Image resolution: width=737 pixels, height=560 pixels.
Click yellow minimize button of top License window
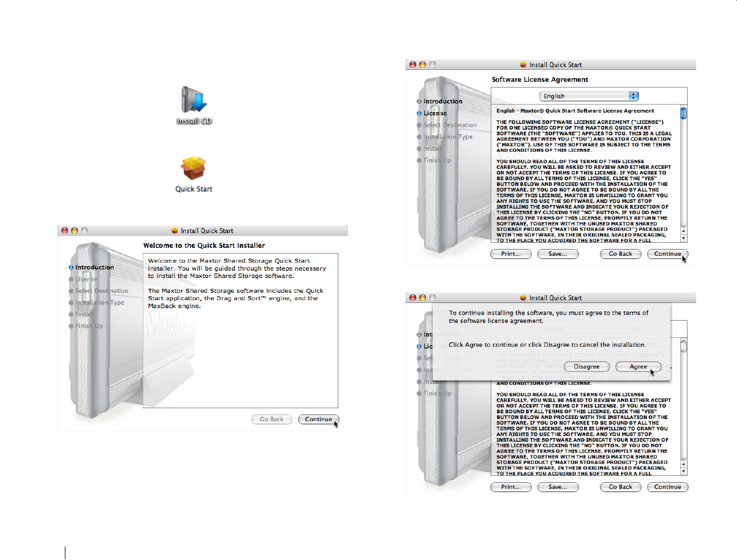tap(423, 65)
